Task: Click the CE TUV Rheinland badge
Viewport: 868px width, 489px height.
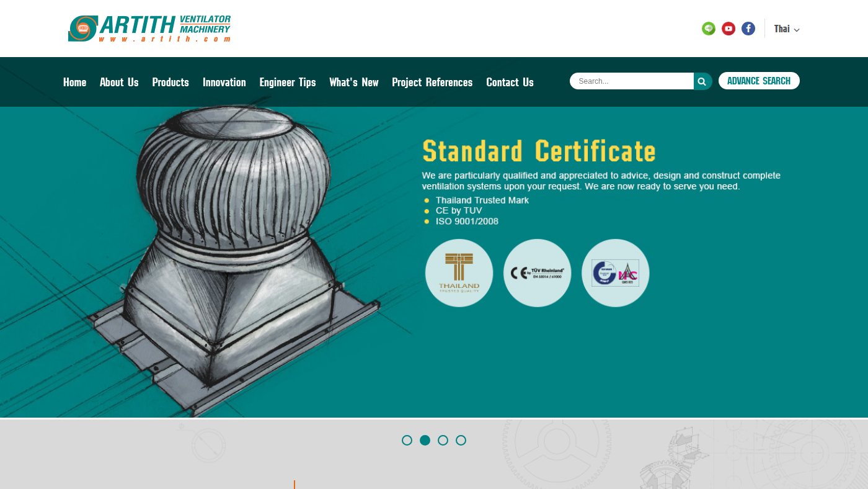Action: tap(537, 273)
